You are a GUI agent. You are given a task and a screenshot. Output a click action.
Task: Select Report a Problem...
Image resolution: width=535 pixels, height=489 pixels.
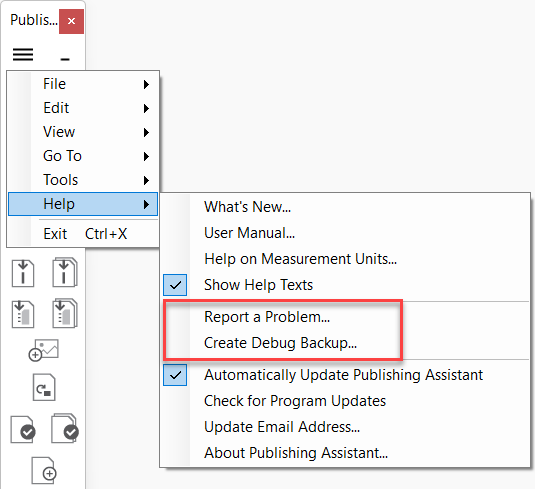coord(345,317)
